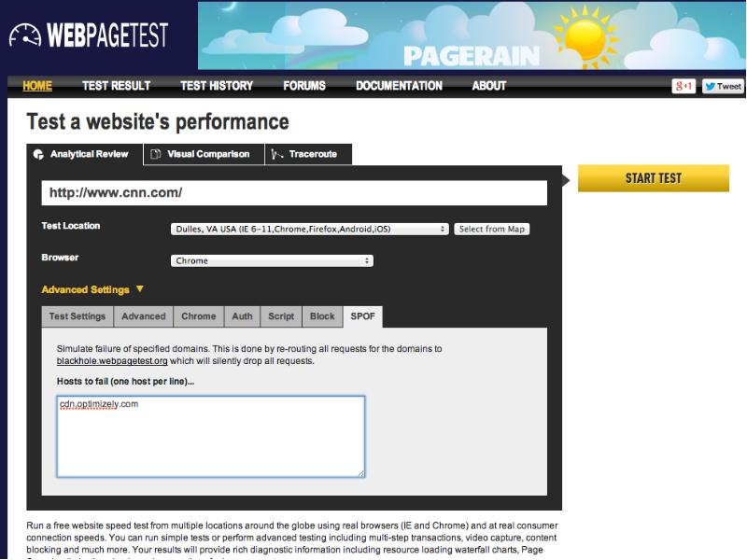Switch to the Traceroute tab
747x560 pixels.
305,154
